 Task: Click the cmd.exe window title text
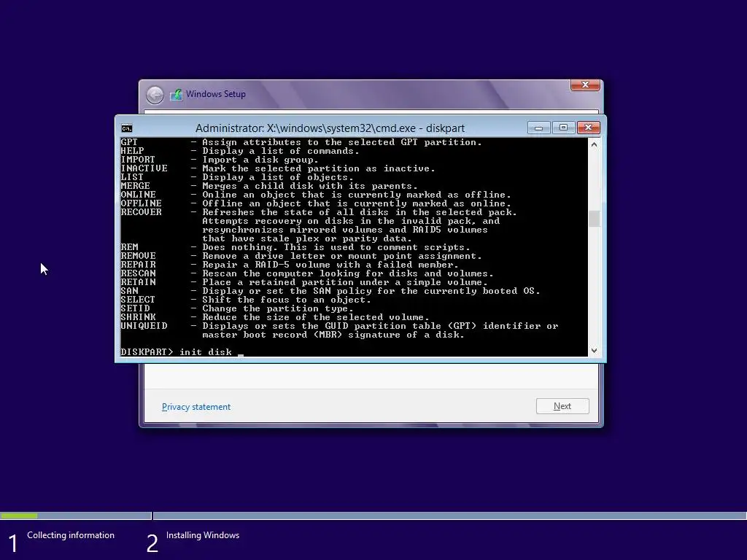(330, 128)
